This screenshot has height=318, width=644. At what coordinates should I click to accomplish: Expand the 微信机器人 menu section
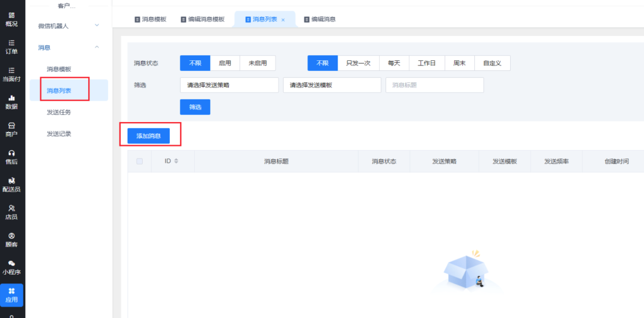coord(69,26)
